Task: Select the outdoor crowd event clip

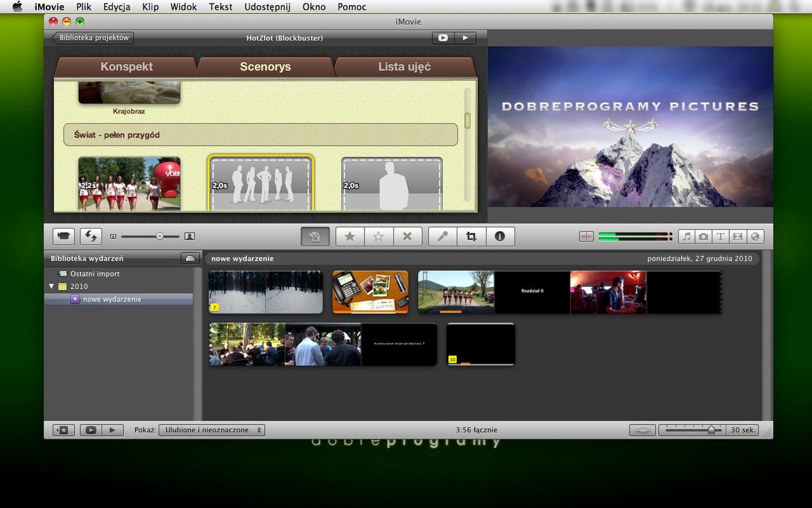Action: point(323,344)
